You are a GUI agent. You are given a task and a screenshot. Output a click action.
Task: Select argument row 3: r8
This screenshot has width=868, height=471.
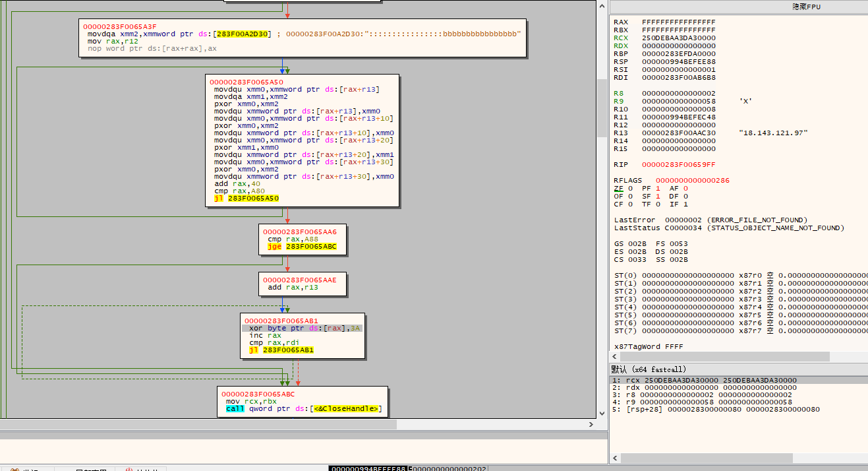pos(738,394)
